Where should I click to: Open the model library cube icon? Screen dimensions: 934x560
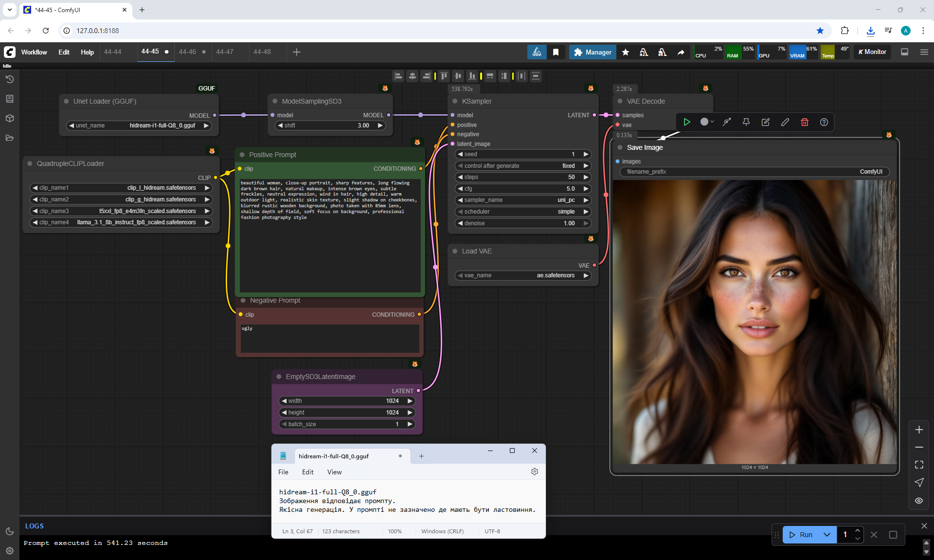coord(9,118)
